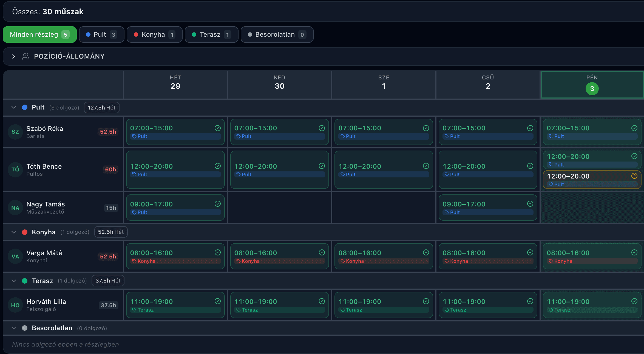
Task: Click HO avatar for Horváth Lilla
Action: (x=15, y=305)
